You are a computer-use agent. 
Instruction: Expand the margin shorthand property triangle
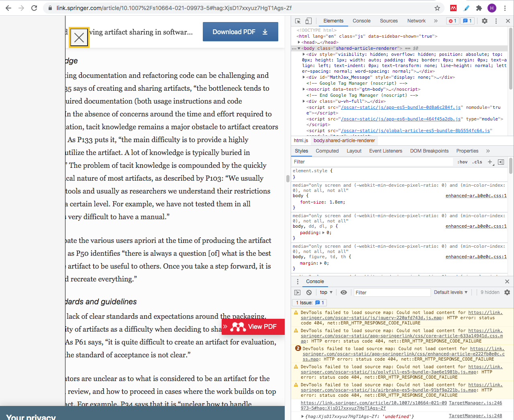(320, 263)
